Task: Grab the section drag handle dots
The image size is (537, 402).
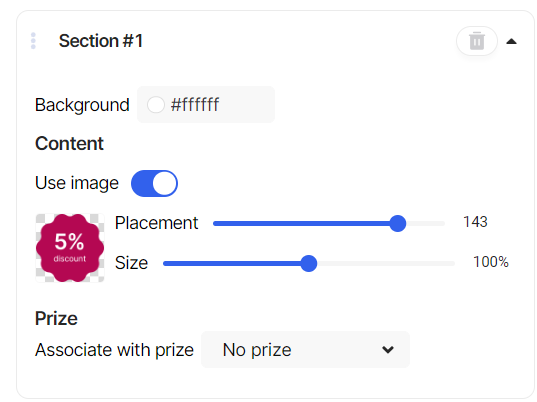Action: point(33,41)
